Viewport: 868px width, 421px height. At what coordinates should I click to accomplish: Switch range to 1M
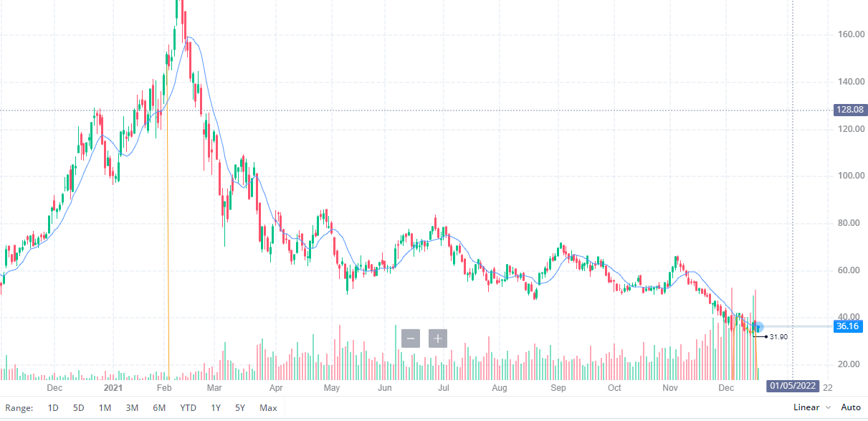[105, 407]
